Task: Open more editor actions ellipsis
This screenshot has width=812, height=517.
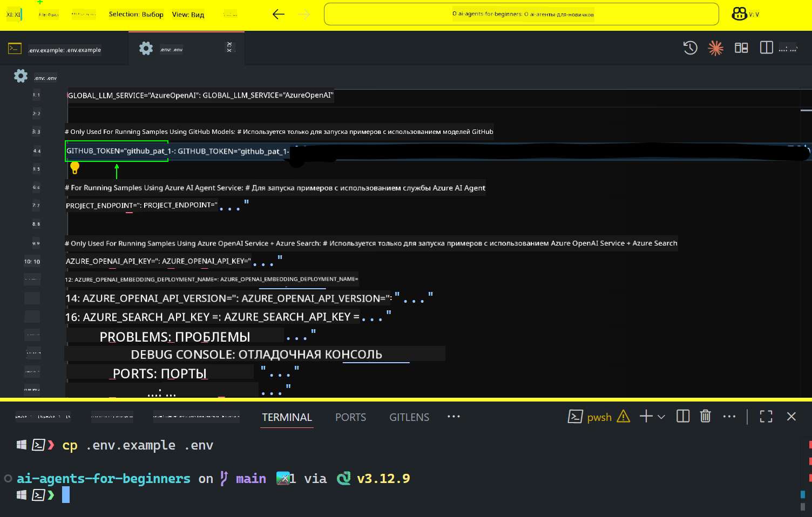Action: (x=788, y=49)
